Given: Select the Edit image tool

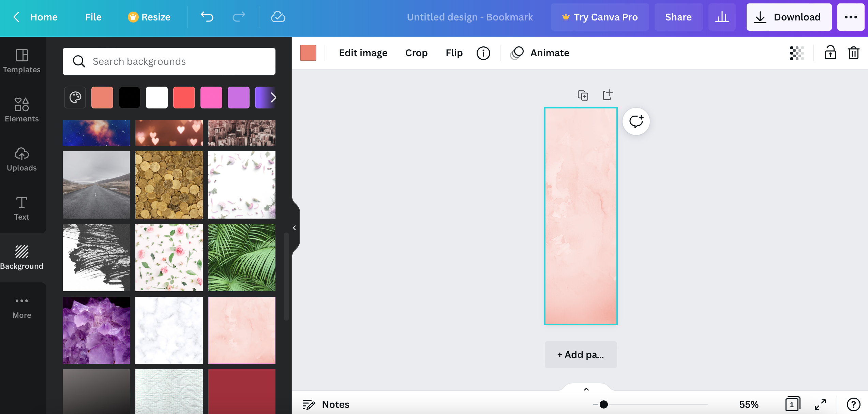Looking at the screenshot, I should coord(363,53).
